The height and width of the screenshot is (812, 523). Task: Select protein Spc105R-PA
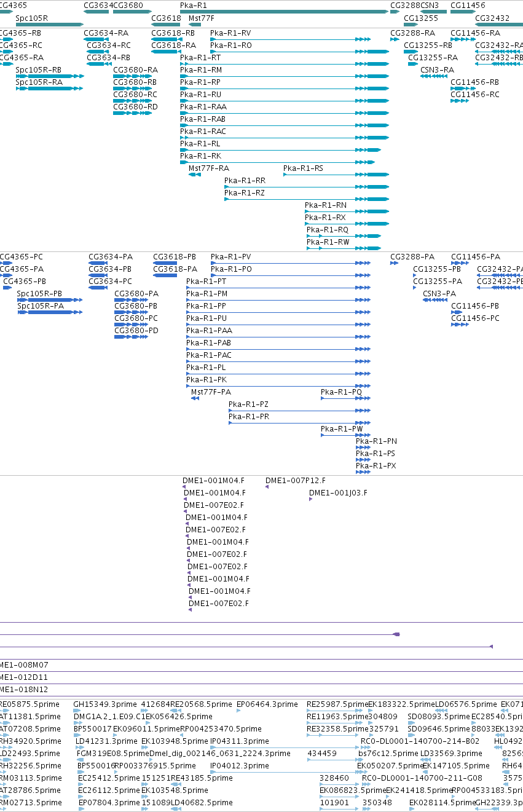pyautogui.click(x=41, y=305)
